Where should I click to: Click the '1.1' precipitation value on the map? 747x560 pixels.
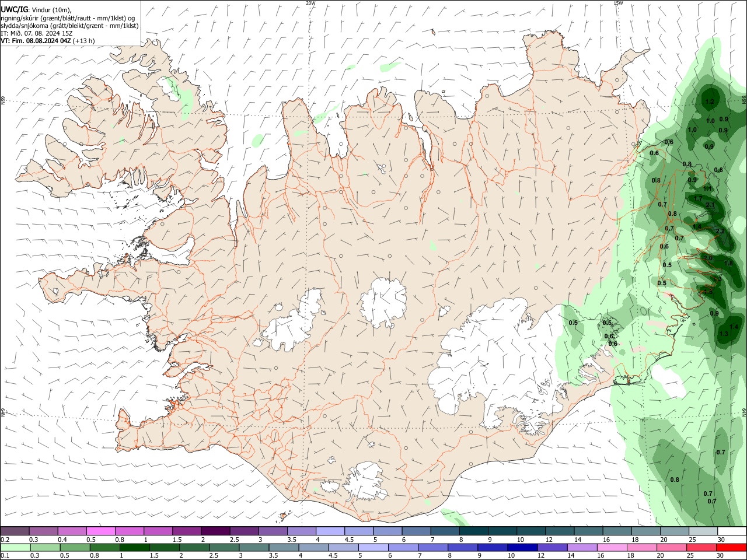(707, 188)
